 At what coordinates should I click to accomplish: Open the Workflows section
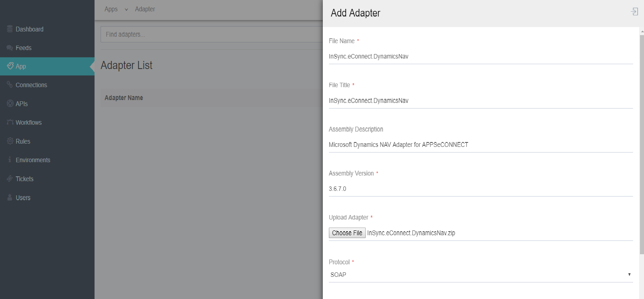(x=29, y=122)
